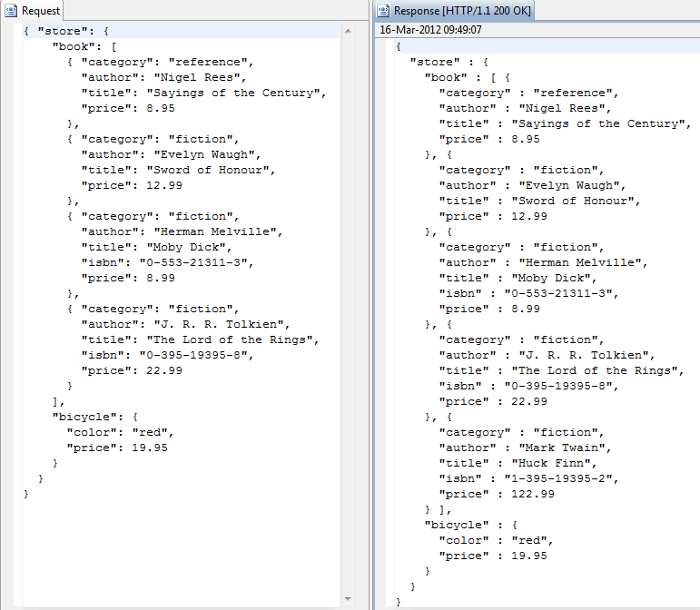
Task: Click "Herman Melville" author line in Response
Action: (543, 263)
